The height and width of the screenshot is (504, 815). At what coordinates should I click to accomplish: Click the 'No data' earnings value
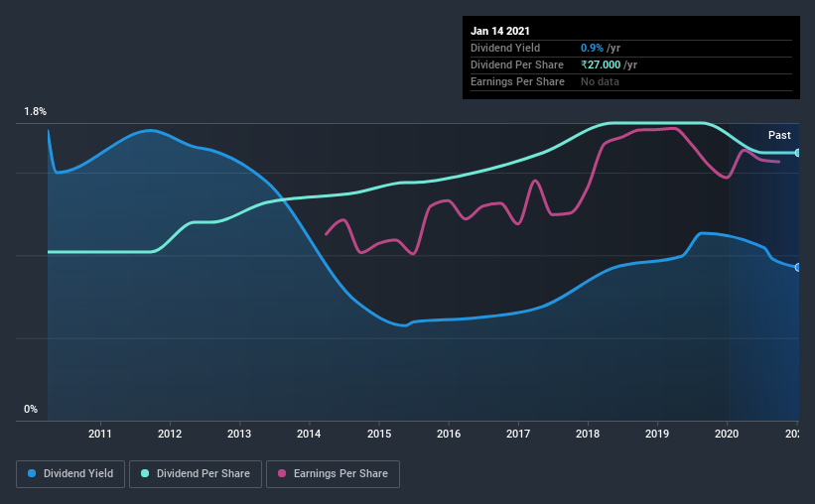click(x=600, y=81)
